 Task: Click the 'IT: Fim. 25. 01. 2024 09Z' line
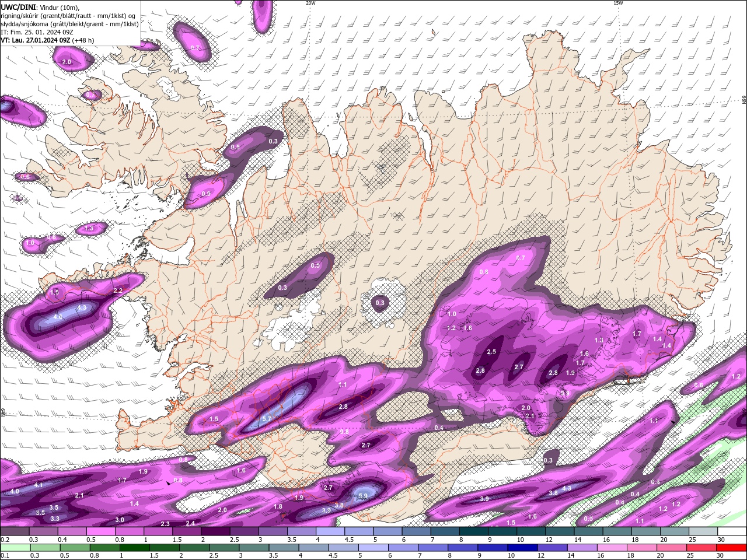(x=36, y=32)
